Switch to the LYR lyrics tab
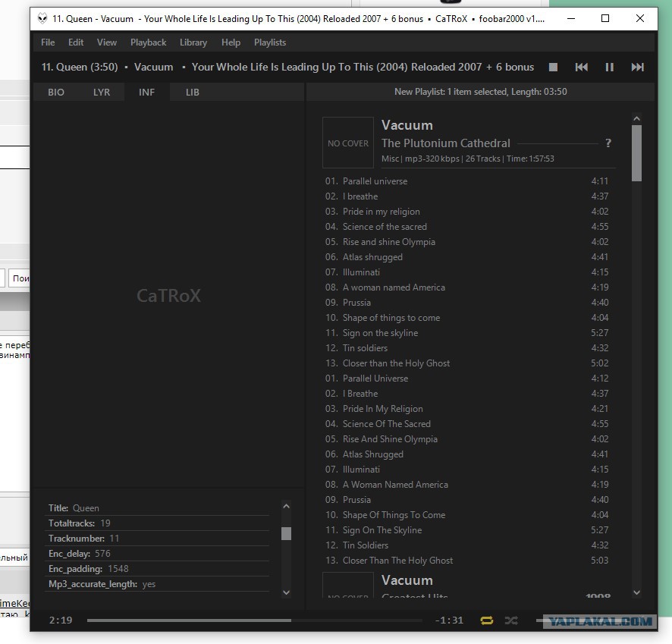 coord(102,92)
